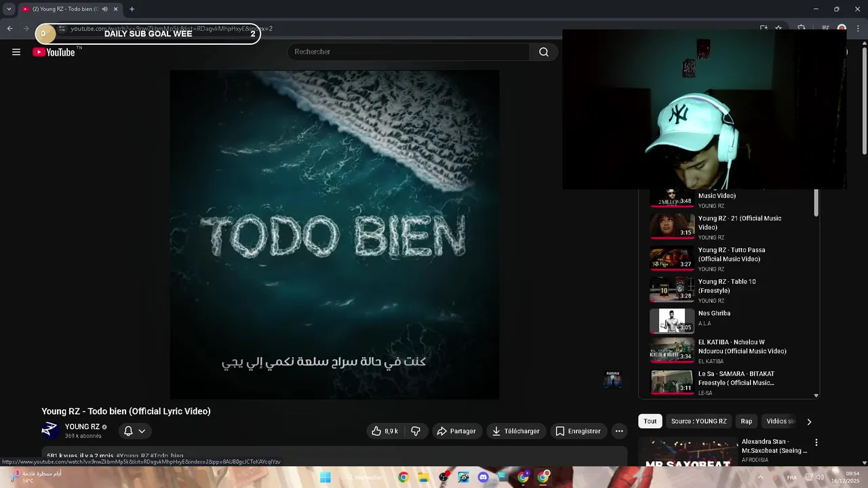Click the taskbar Rechercher search box
This screenshot has width=868, height=488.
tap(365, 477)
